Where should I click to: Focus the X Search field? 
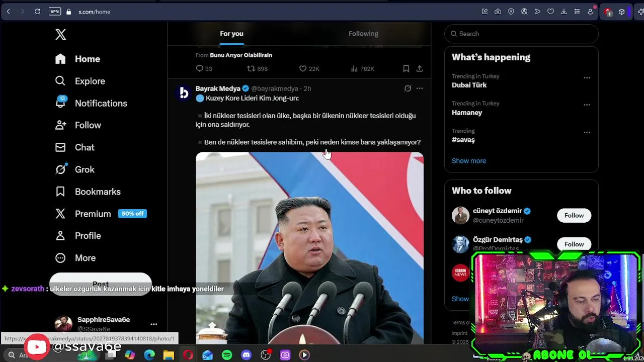coord(521,34)
